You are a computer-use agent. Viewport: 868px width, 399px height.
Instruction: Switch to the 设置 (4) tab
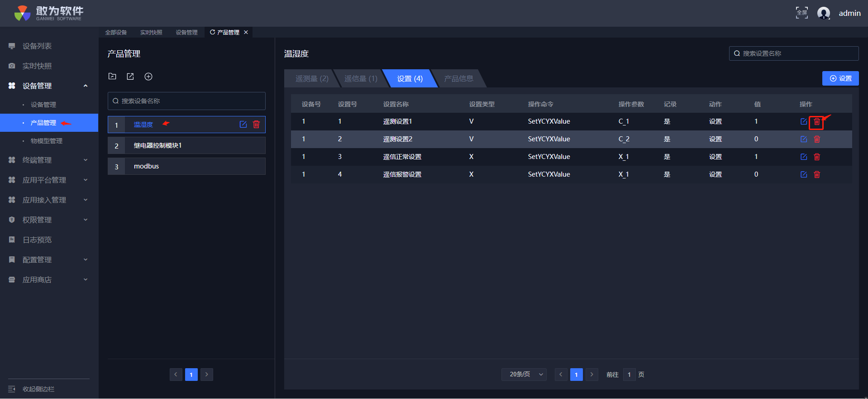tap(410, 78)
